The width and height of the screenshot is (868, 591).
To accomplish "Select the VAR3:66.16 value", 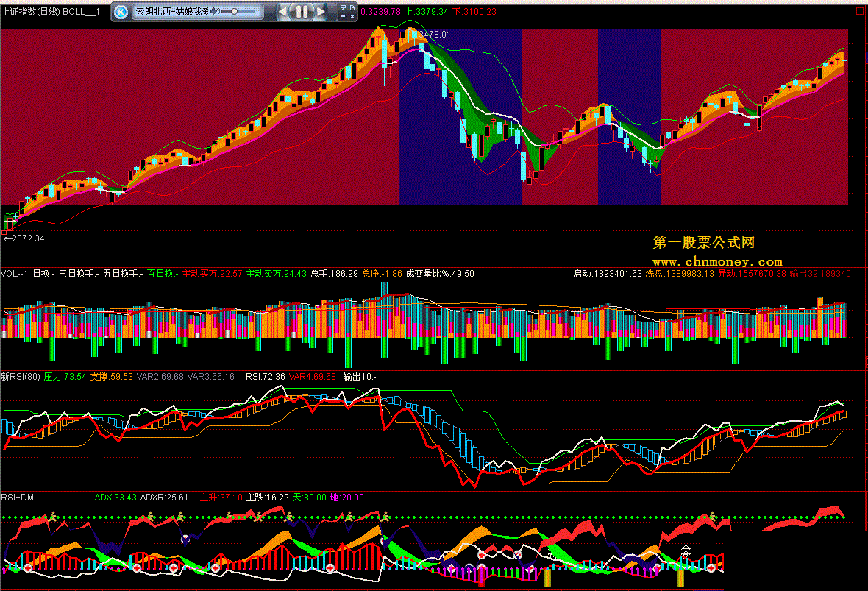I will tap(211, 377).
